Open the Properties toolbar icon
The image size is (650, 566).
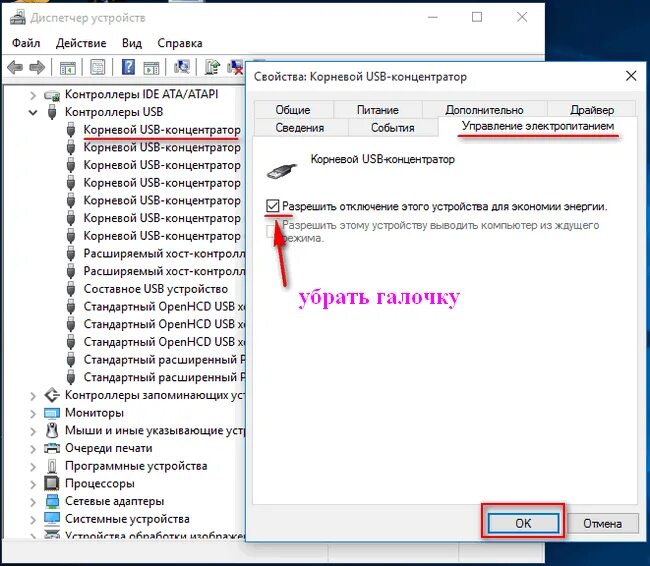[x=97, y=67]
